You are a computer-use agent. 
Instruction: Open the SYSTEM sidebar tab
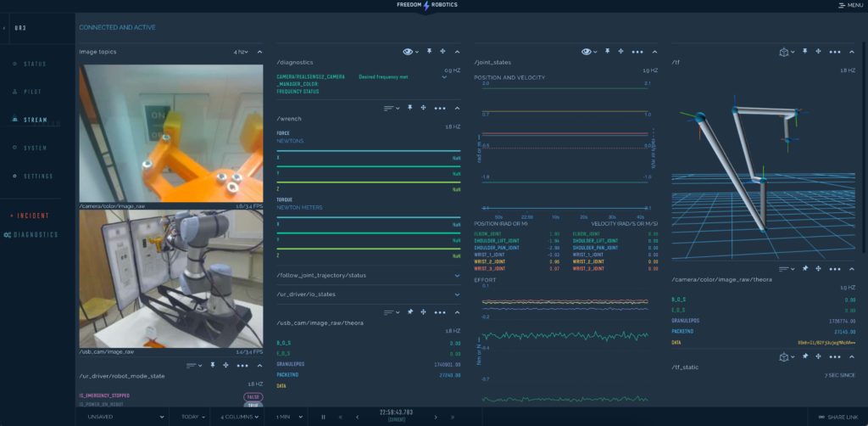[30, 148]
